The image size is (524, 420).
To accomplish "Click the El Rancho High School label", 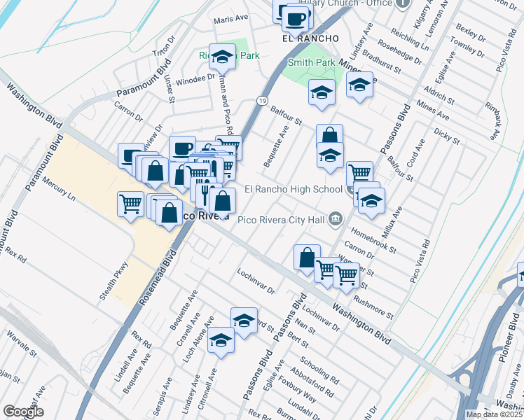I will (294, 189).
